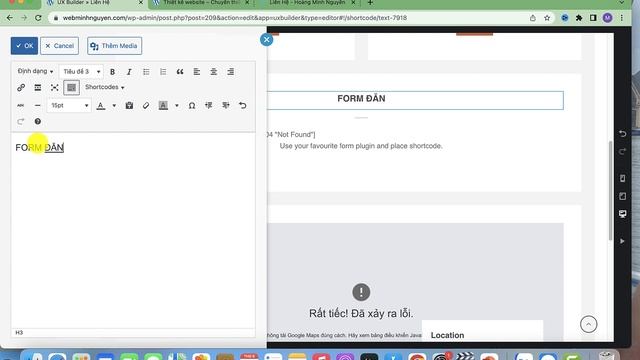Click the Cancel button
This screenshot has height=360, width=640.
point(60,46)
